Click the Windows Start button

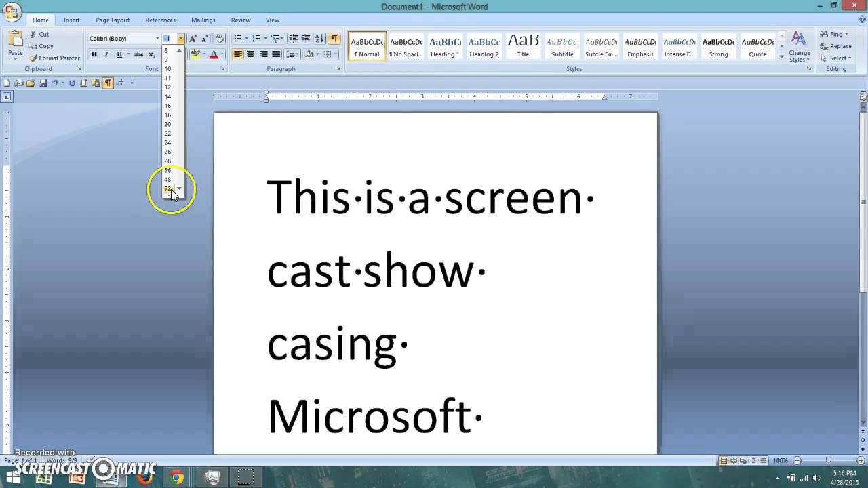(x=13, y=478)
